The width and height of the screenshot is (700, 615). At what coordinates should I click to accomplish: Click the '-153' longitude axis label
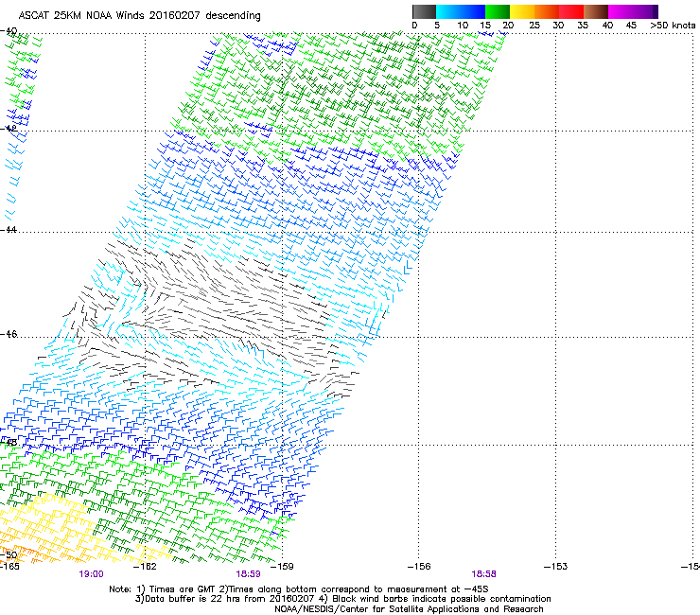click(556, 567)
